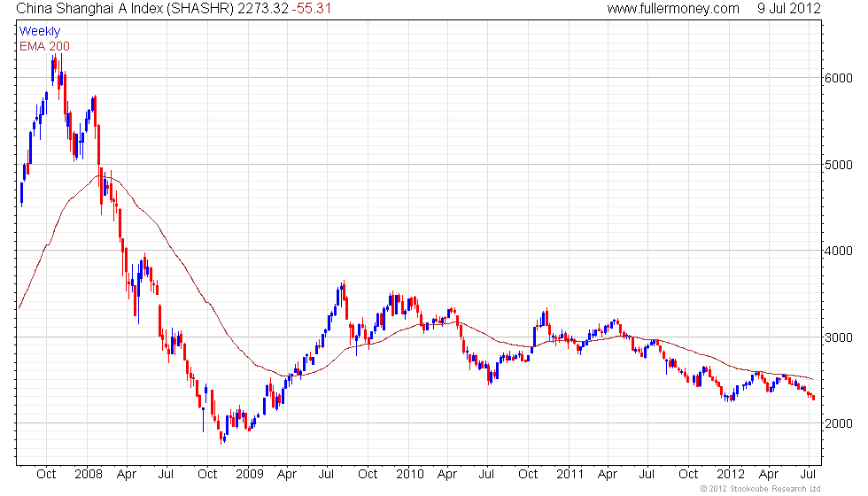Click the 'Oct' label just before 2010

click(x=368, y=475)
